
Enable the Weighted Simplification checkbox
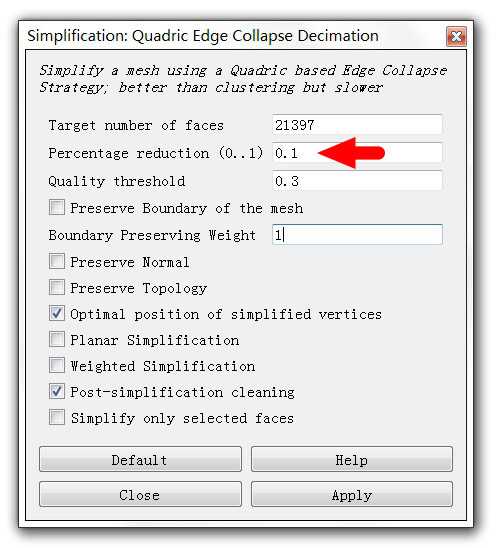pyautogui.click(x=57, y=365)
